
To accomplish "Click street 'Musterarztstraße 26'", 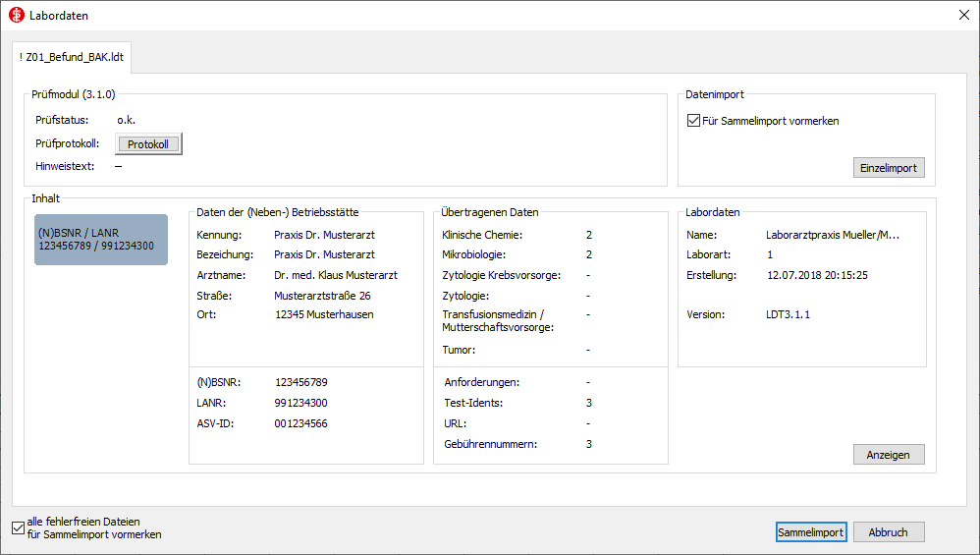I will 322,296.
